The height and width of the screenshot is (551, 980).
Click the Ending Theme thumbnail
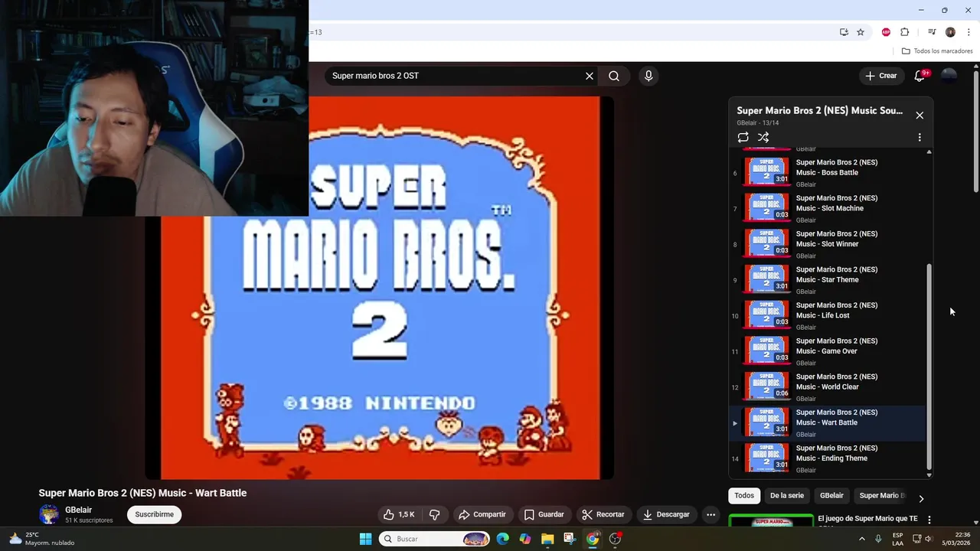(x=767, y=458)
